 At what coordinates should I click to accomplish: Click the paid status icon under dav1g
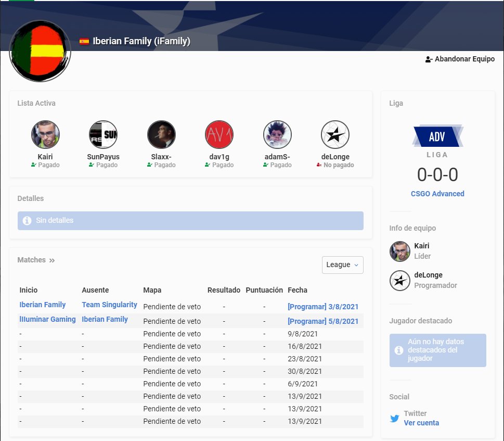208,165
